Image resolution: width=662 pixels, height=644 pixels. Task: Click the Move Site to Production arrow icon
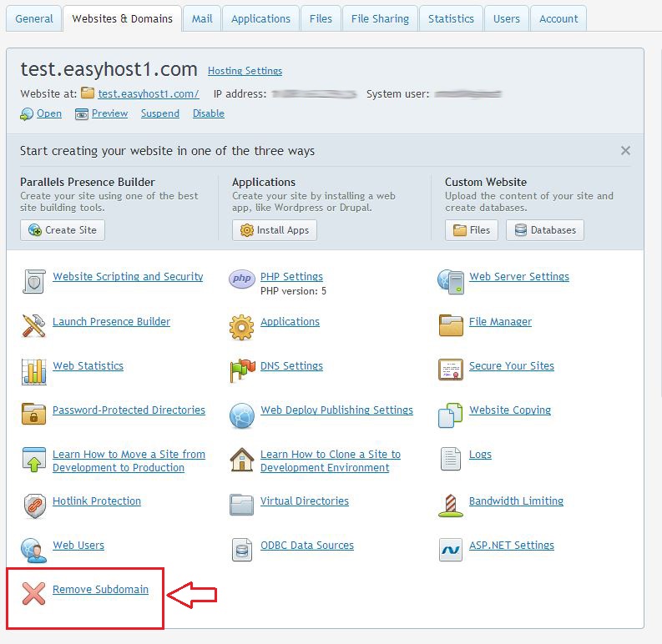pyautogui.click(x=33, y=460)
